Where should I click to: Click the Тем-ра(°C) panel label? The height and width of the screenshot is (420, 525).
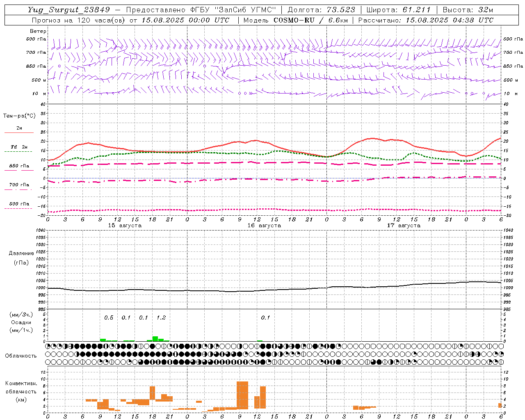coord(19,116)
